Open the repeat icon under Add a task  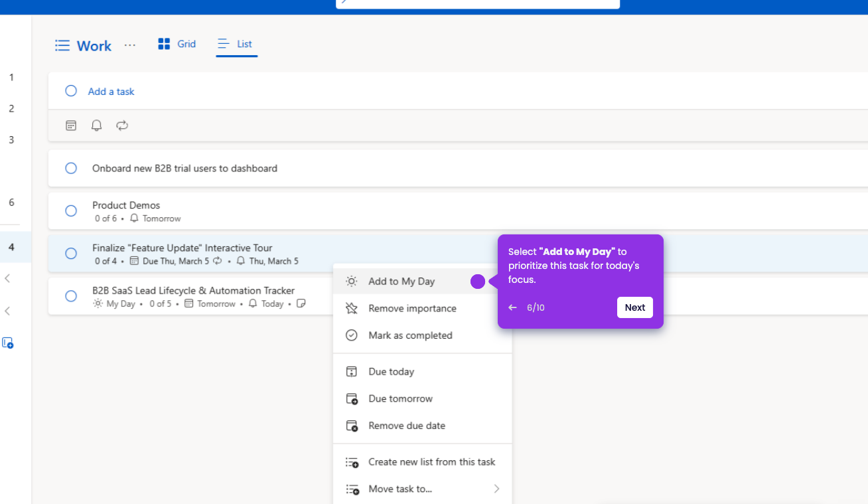[121, 126]
